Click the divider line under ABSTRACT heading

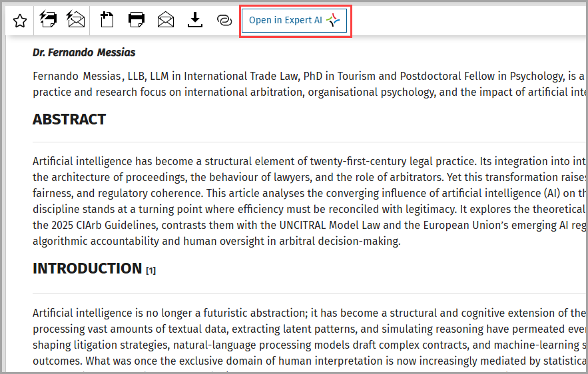click(308, 142)
